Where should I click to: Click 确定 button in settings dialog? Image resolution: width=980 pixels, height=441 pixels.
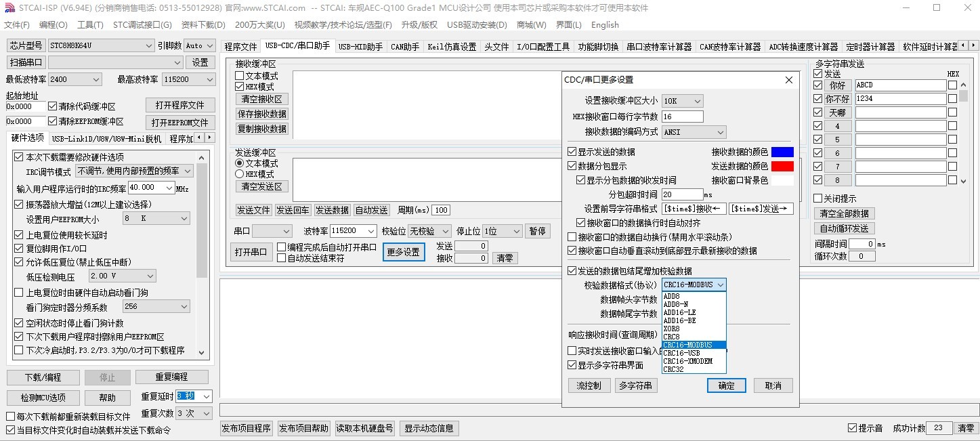(726, 385)
